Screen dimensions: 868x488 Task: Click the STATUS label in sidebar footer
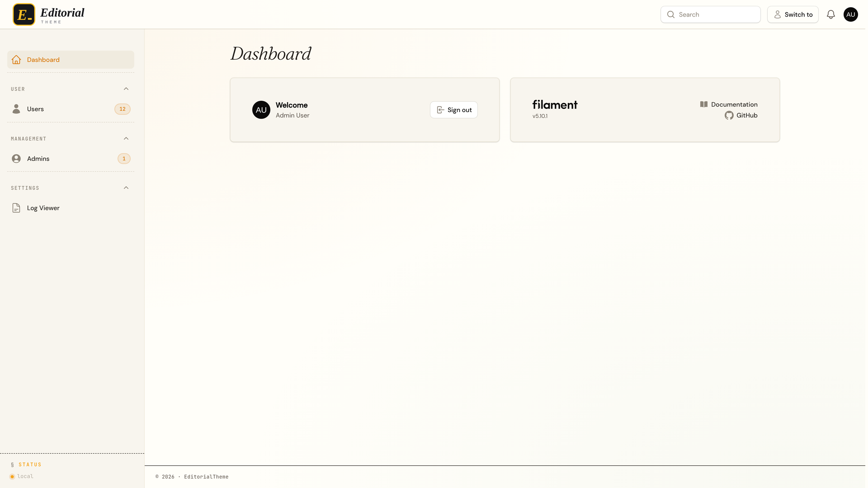[x=30, y=465]
